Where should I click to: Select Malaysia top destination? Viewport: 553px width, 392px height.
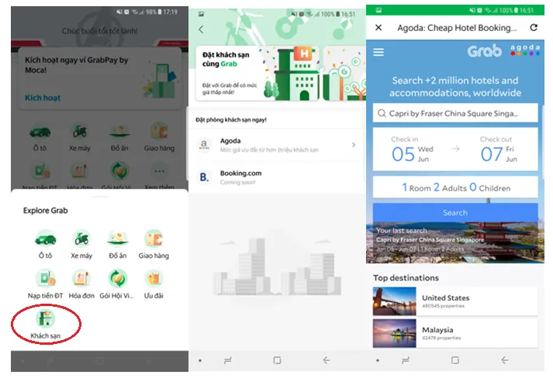click(455, 333)
